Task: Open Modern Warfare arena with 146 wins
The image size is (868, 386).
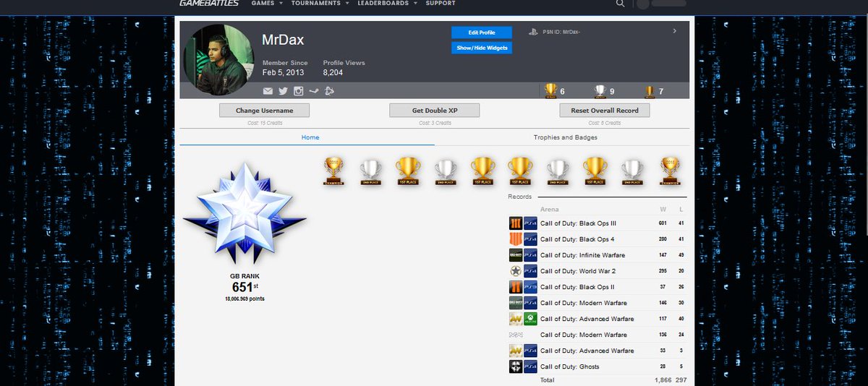Action: tap(584, 303)
